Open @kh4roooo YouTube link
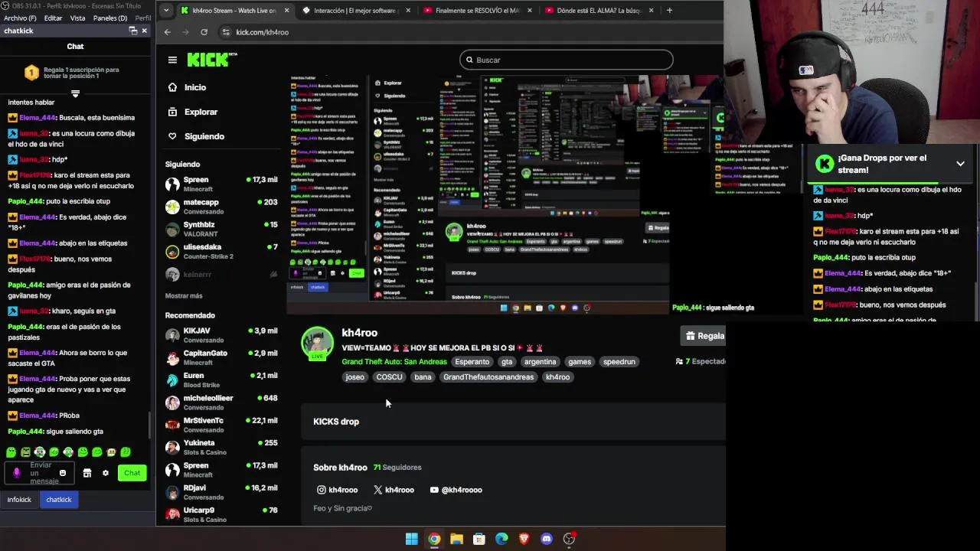980x551 pixels. point(456,490)
